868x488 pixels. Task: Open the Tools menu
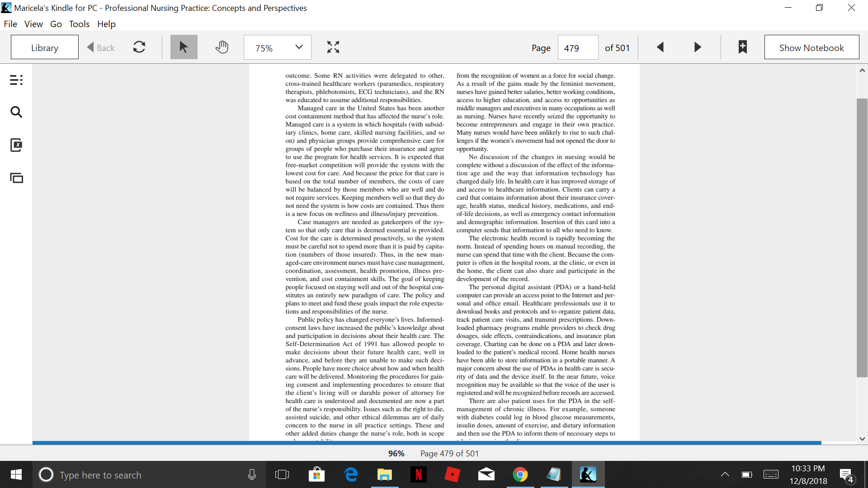pyautogui.click(x=79, y=24)
